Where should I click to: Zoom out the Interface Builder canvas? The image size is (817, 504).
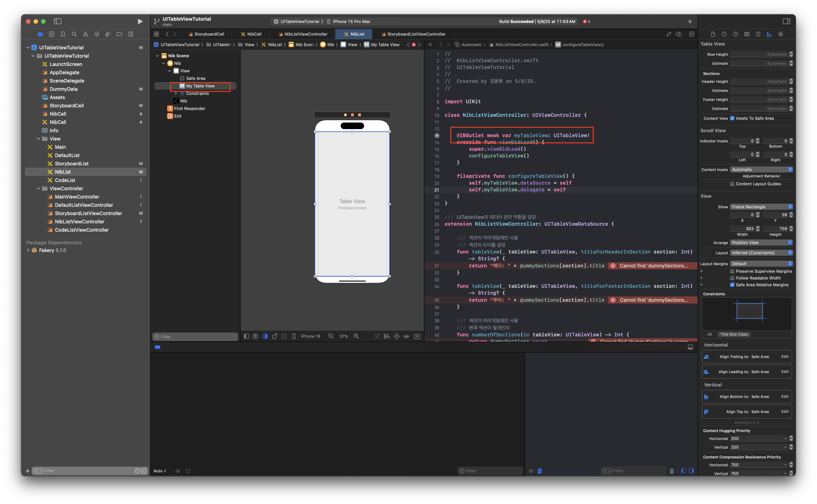pyautogui.click(x=331, y=336)
